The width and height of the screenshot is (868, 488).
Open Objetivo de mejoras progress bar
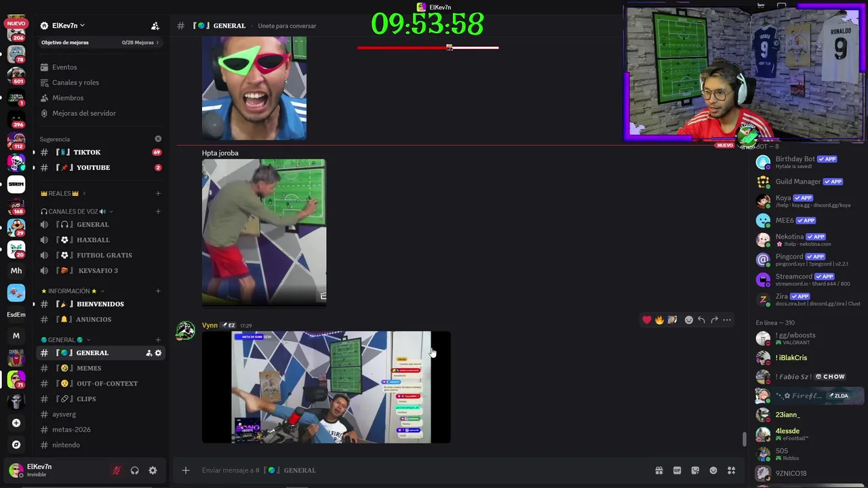pos(100,43)
